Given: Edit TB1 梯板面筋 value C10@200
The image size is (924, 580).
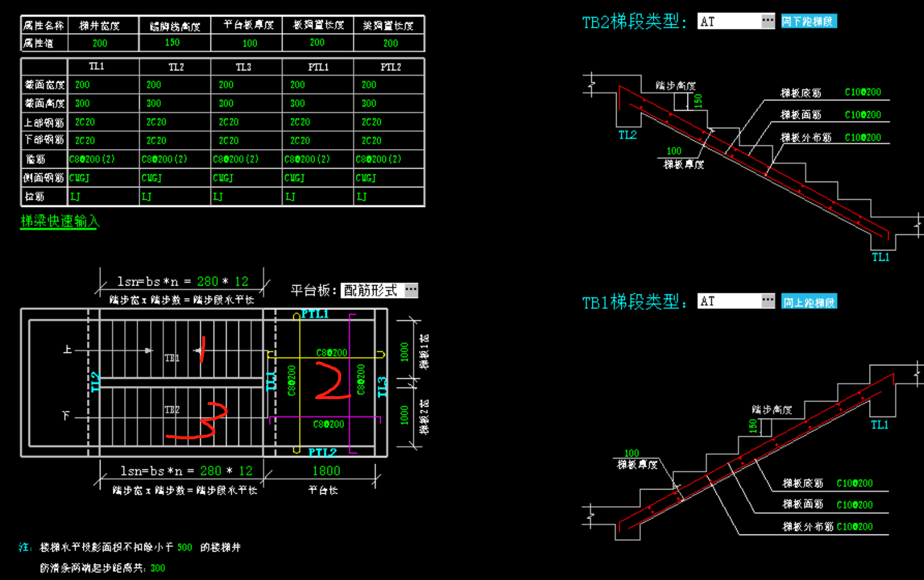Looking at the screenshot, I should pyautogui.click(x=854, y=504).
